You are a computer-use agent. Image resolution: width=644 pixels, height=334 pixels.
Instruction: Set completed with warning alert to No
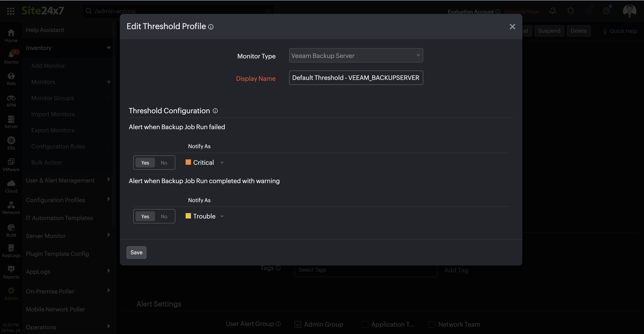pyautogui.click(x=164, y=216)
